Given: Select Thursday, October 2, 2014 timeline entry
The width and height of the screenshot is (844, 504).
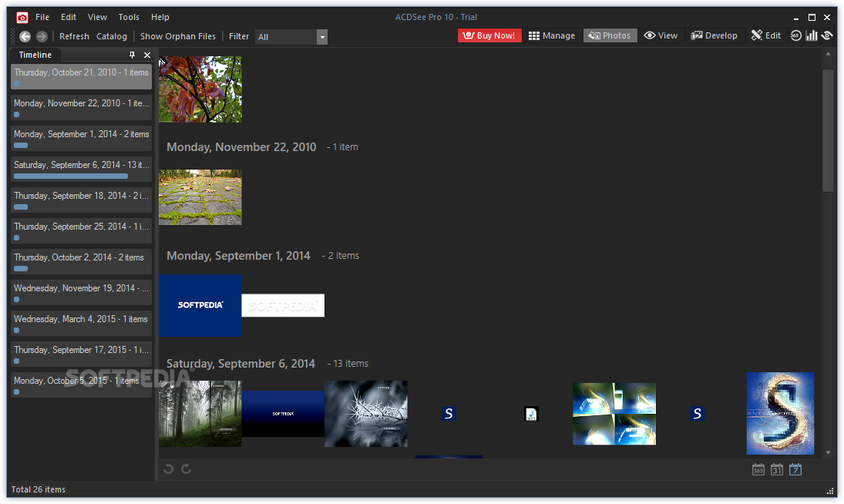Looking at the screenshot, I should point(81,262).
